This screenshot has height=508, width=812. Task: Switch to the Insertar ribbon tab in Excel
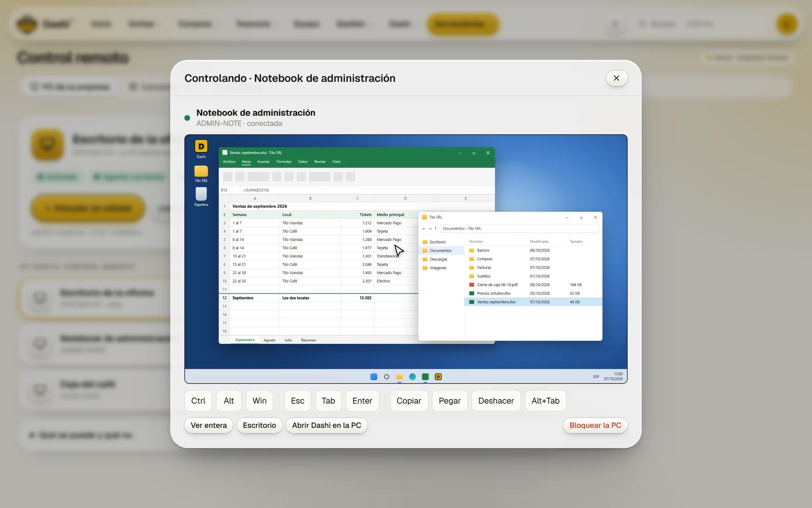point(263,162)
